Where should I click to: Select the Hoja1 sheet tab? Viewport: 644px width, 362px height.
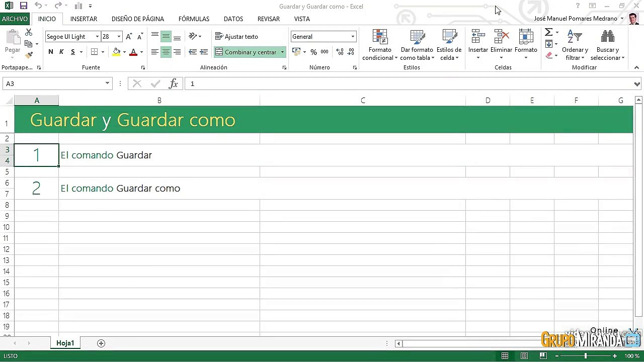[x=65, y=343]
